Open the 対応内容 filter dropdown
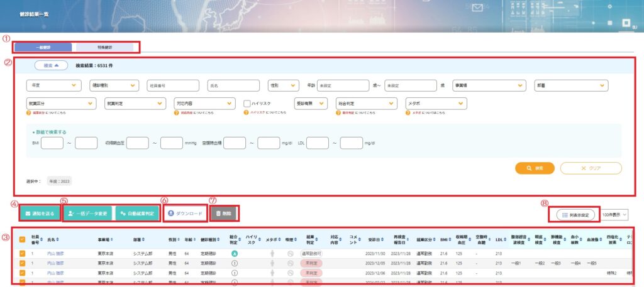Viewport: 644px width, 287px height. [204, 104]
